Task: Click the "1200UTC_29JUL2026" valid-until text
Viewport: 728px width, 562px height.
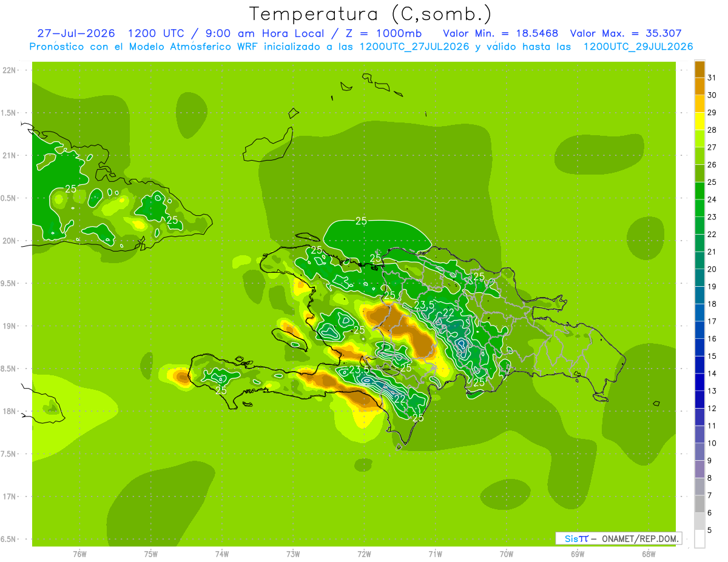Action: click(638, 47)
